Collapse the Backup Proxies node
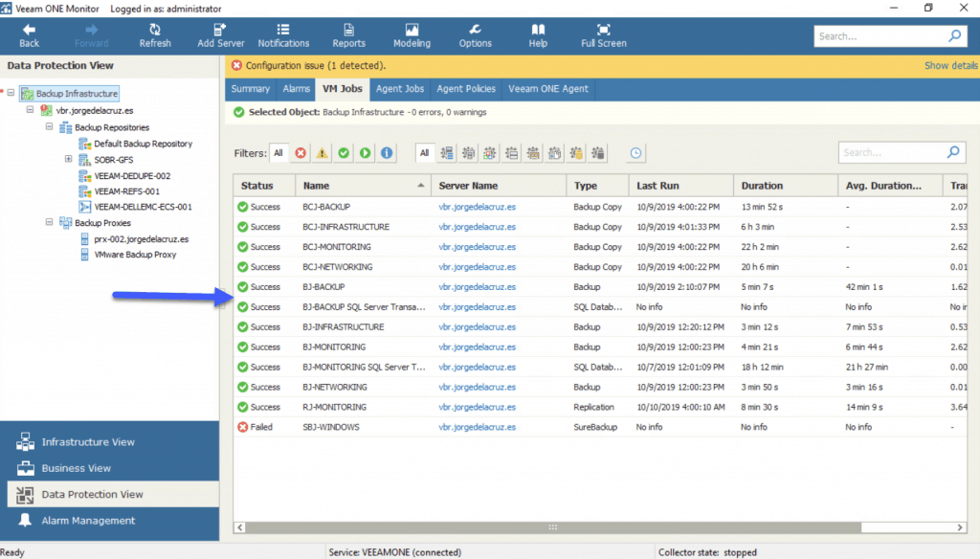This screenshot has width=980, height=559. tap(50, 222)
